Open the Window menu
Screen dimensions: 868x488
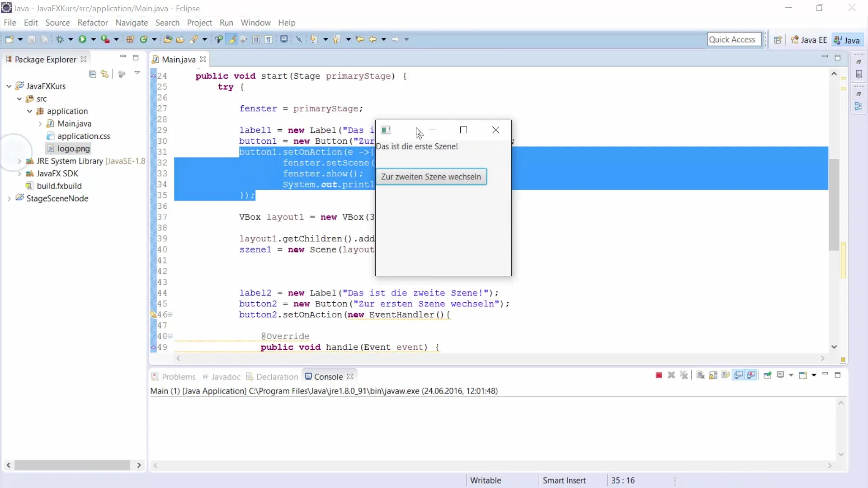coord(255,23)
